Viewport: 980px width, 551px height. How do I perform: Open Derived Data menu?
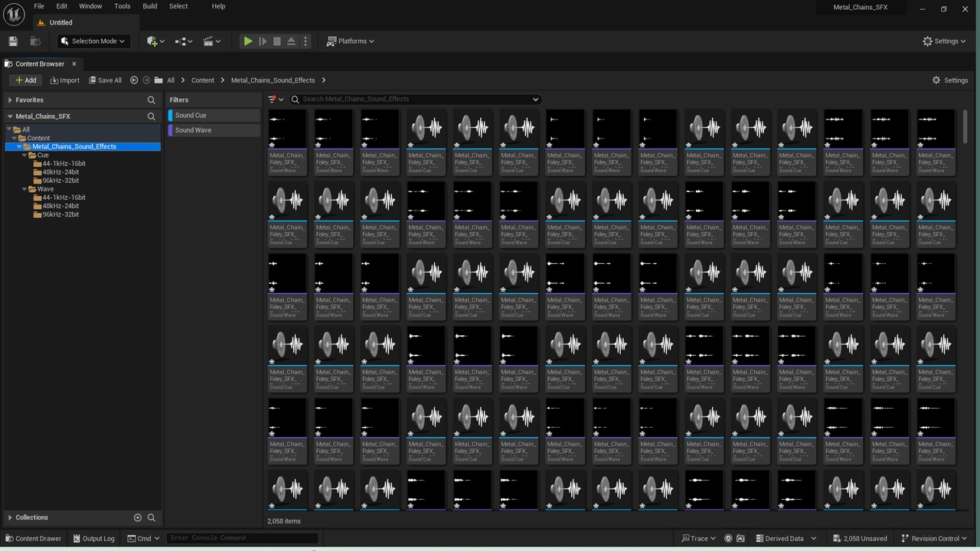pos(786,539)
